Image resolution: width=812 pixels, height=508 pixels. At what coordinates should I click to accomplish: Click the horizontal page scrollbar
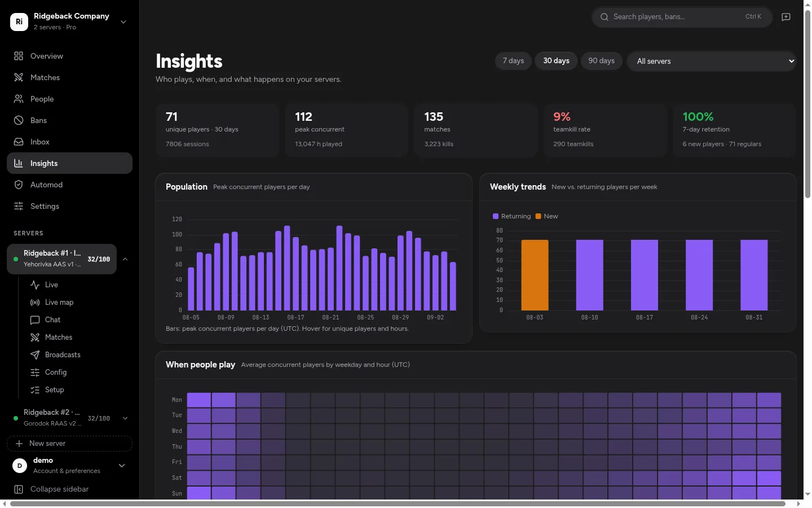click(398, 503)
